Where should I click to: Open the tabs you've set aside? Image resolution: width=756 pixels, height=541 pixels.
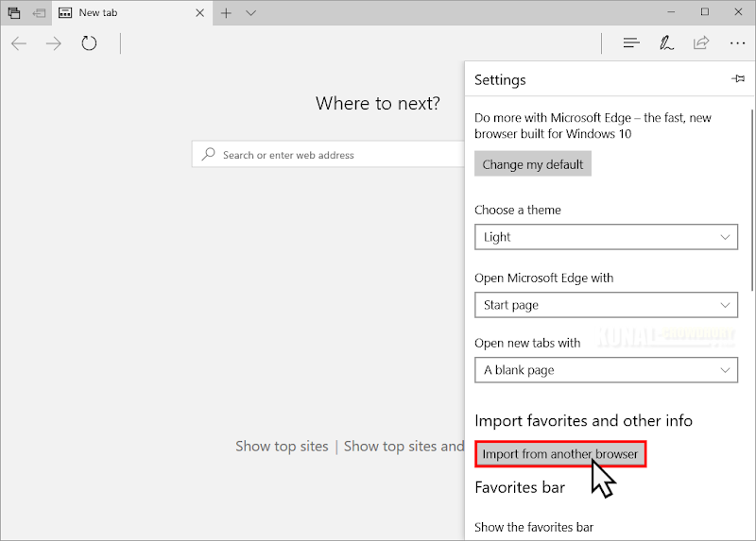pos(14,13)
